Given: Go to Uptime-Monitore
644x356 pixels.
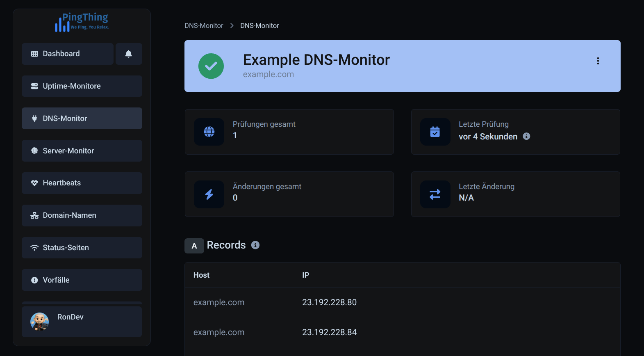Looking at the screenshot, I should pos(82,86).
